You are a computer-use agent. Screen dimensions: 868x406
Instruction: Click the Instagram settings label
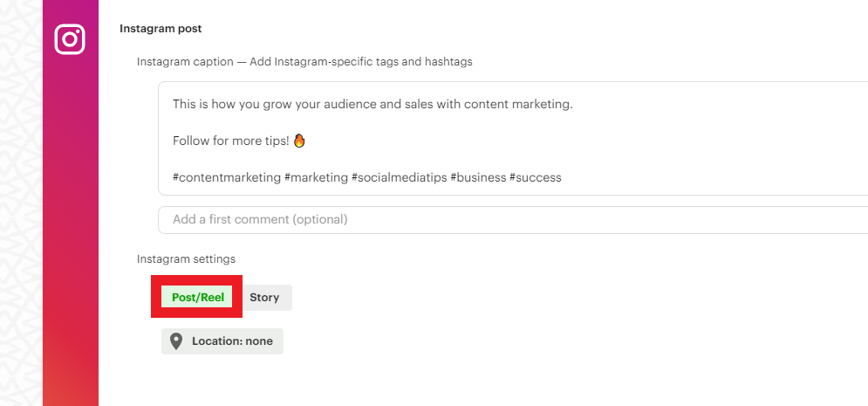(x=186, y=258)
